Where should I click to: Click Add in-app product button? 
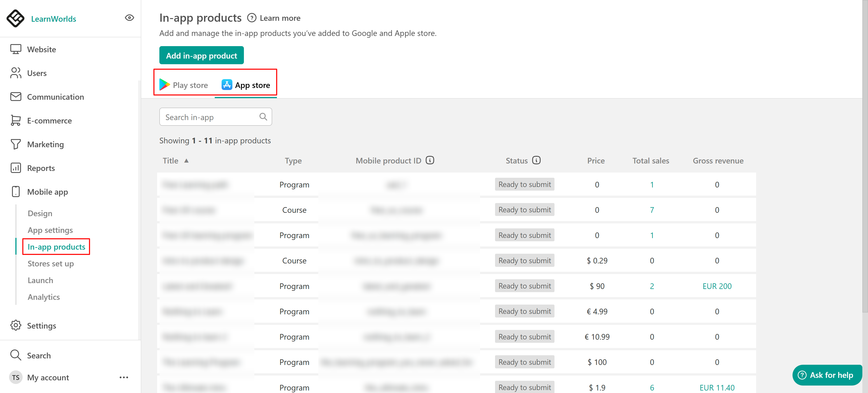click(x=201, y=56)
